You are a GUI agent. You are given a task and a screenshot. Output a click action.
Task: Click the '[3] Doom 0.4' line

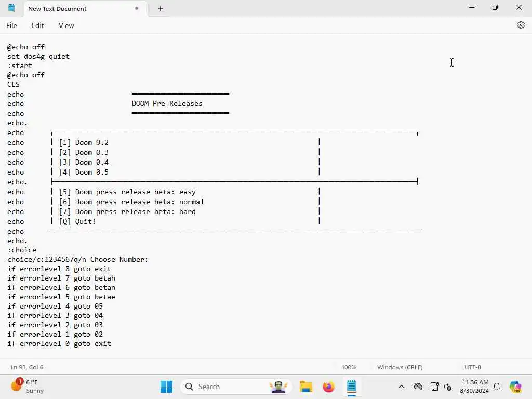point(84,162)
